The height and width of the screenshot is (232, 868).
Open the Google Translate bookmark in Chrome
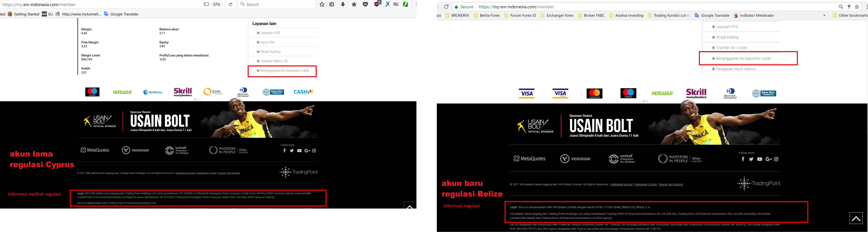point(712,15)
